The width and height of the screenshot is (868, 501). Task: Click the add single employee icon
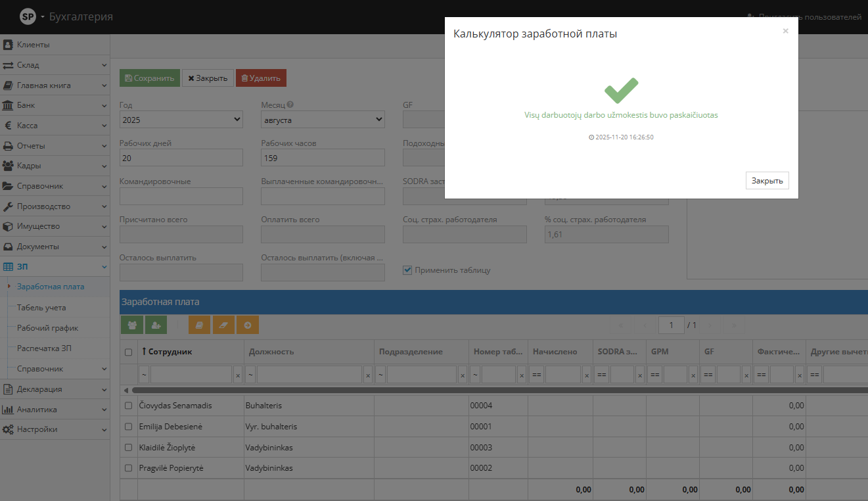click(156, 325)
